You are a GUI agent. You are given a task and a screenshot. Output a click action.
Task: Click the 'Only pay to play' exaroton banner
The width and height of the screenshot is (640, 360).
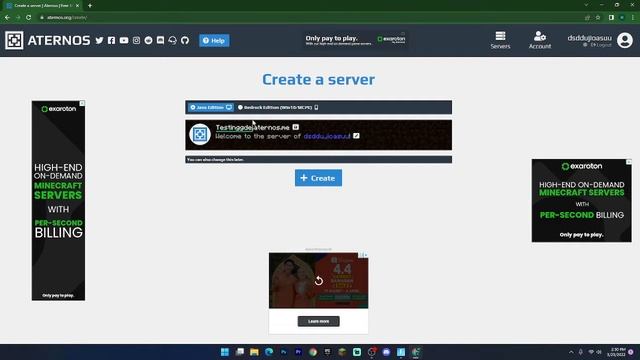coord(356,40)
